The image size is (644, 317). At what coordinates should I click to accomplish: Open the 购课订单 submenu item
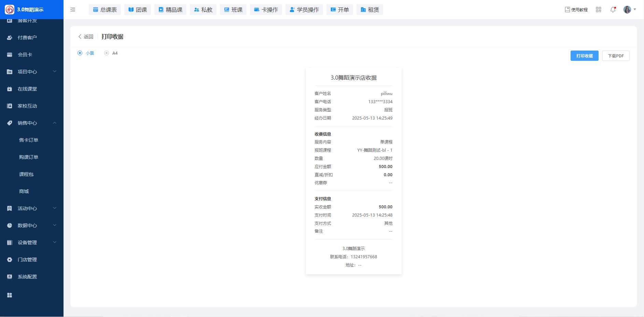(29, 157)
